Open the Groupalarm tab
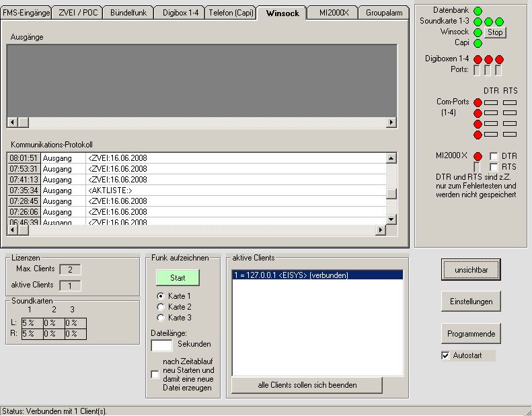532x416 pixels. click(385, 13)
